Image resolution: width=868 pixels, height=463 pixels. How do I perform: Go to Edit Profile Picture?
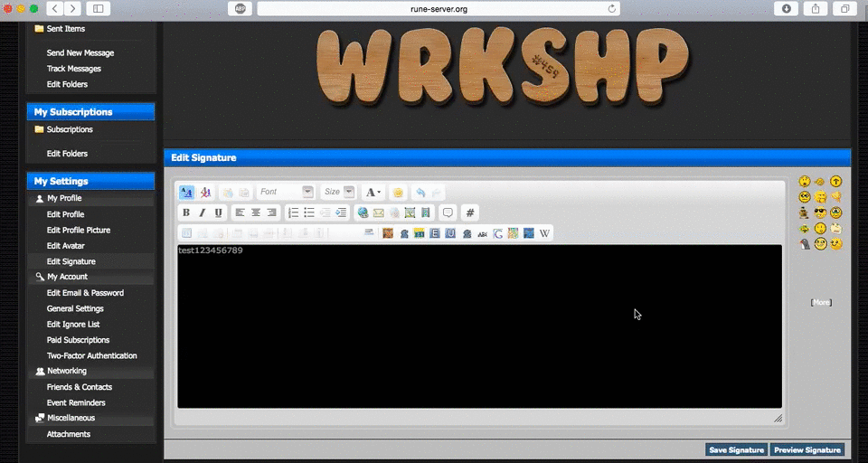click(x=79, y=230)
